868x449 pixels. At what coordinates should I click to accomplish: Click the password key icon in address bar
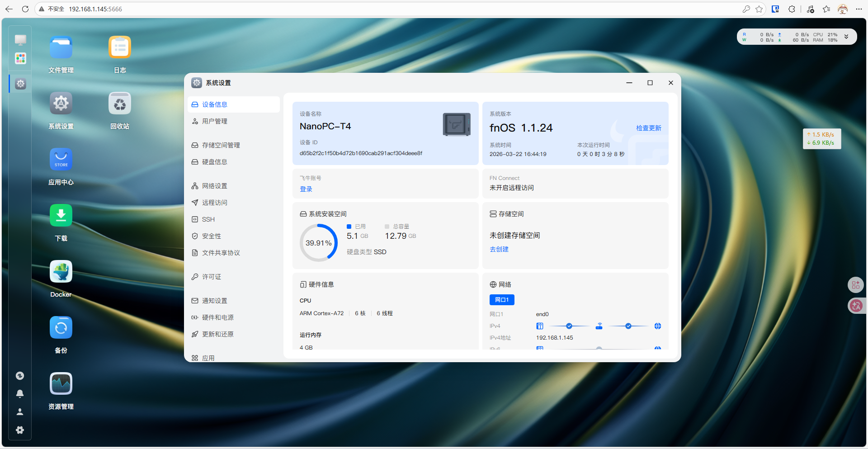click(x=746, y=9)
